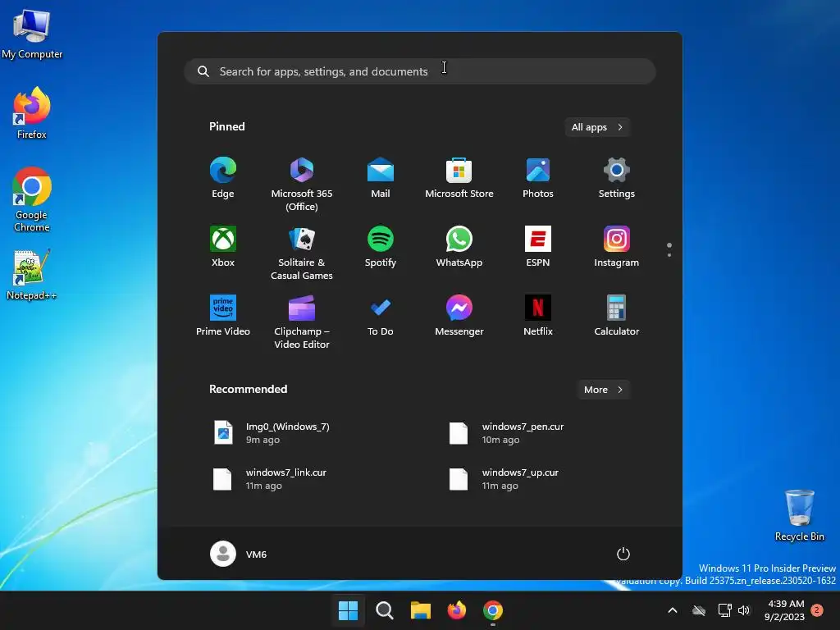Open the VM6 user account menu
840x630 pixels.
[x=239, y=554]
